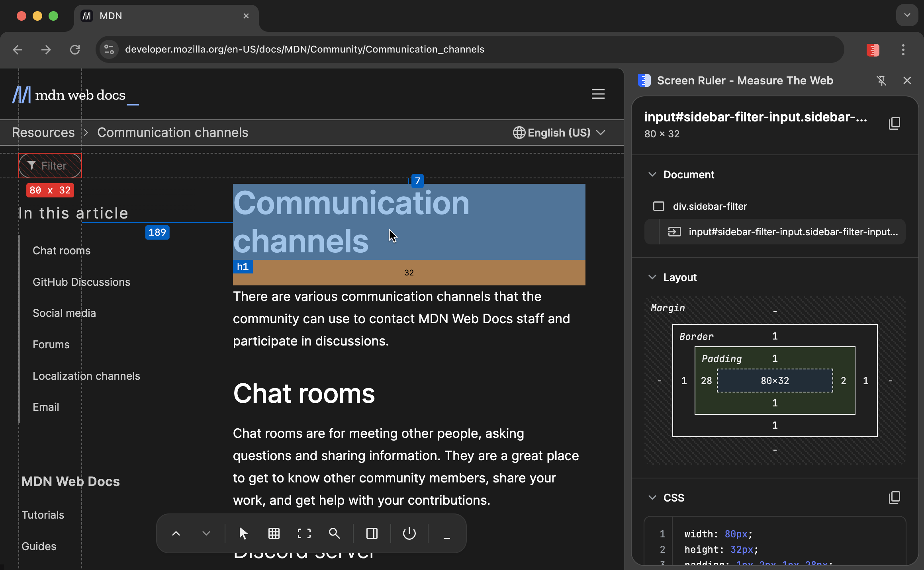Reload the current page
Viewport: 924px width, 570px height.
[x=75, y=50]
